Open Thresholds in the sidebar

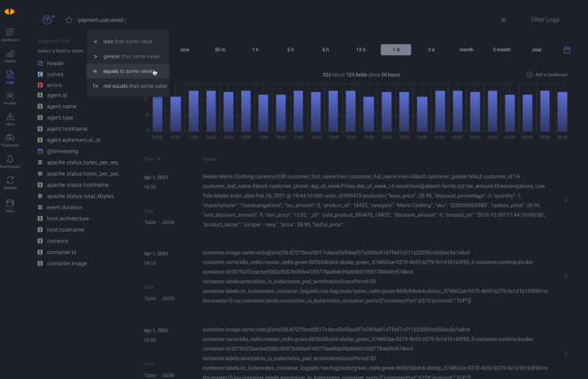pyautogui.click(x=9, y=139)
